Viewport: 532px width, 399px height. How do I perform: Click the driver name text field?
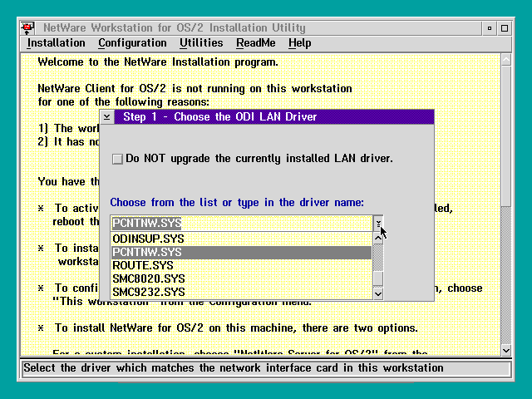(241, 224)
